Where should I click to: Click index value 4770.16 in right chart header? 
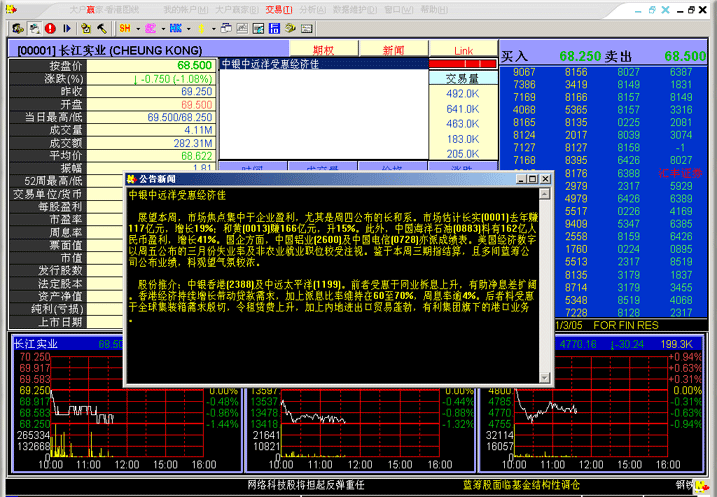pyautogui.click(x=578, y=344)
